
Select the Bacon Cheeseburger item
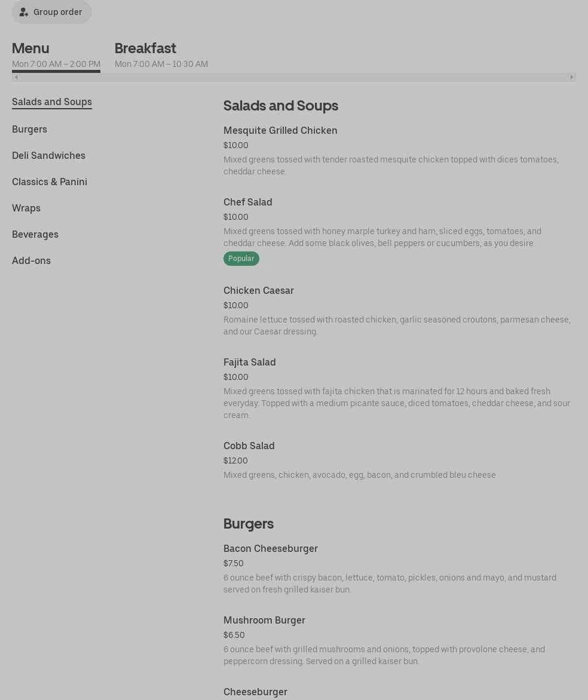270,548
